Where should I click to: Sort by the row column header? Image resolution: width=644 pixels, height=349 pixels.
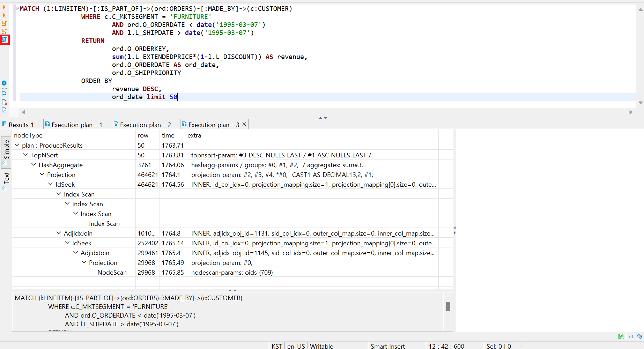point(148,135)
